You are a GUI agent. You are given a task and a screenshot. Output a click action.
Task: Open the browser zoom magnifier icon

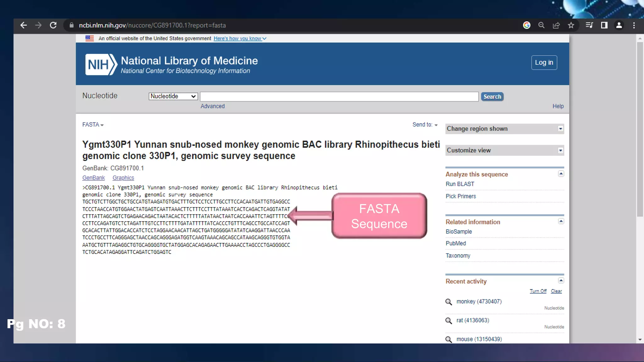[x=541, y=25]
